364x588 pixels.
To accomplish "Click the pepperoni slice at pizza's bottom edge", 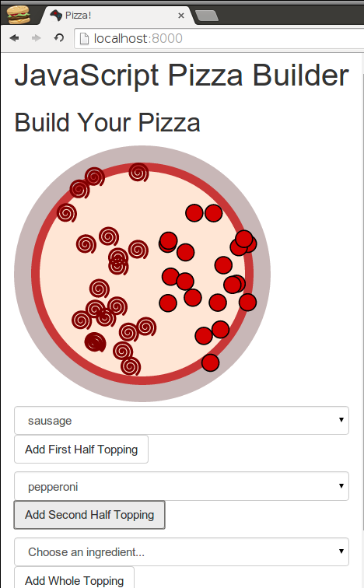I will click(210, 362).
